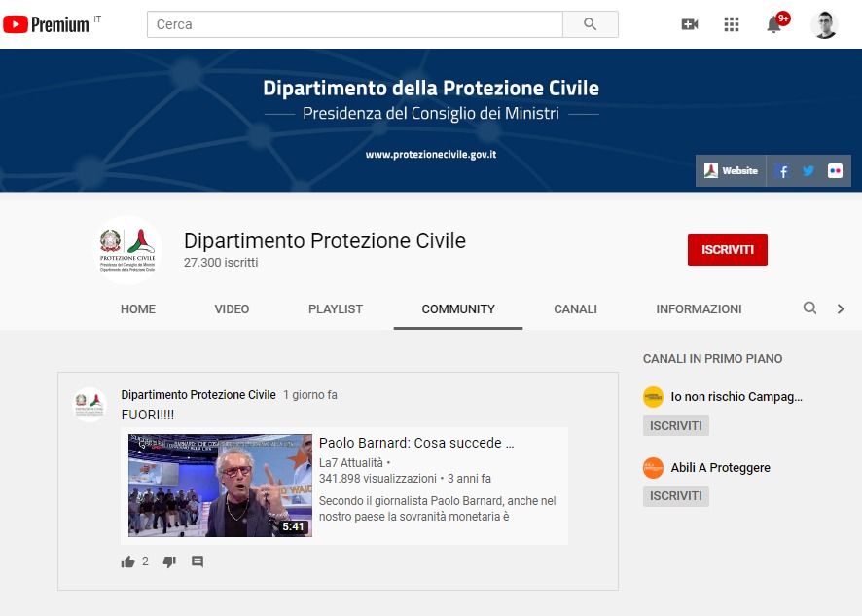The width and height of the screenshot is (862, 616).
Task: Click the search magnifier button
Action: pyautogui.click(x=591, y=24)
